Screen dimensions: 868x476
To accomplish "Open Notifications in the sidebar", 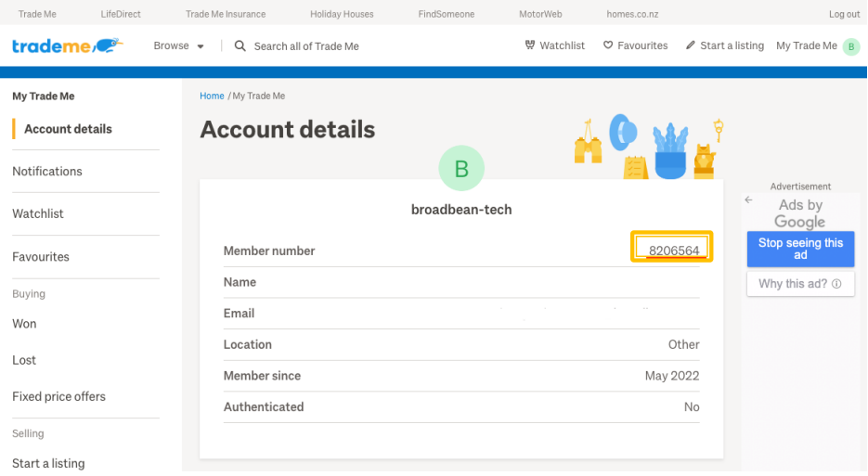I will click(47, 172).
